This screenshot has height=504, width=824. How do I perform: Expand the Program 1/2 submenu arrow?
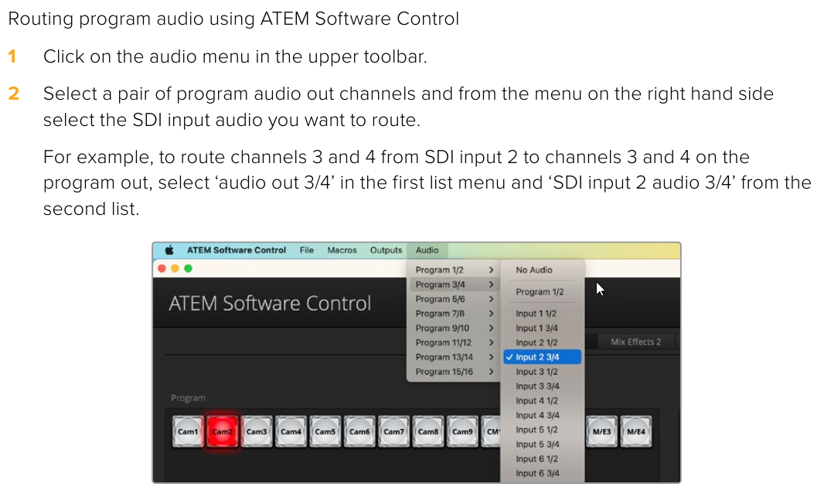point(491,270)
